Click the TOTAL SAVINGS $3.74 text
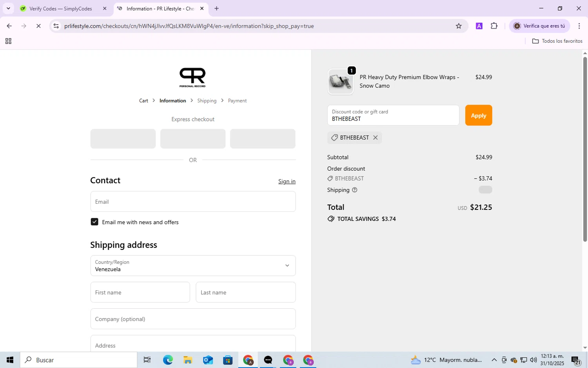Screen dimensions: 588x368 367,219
